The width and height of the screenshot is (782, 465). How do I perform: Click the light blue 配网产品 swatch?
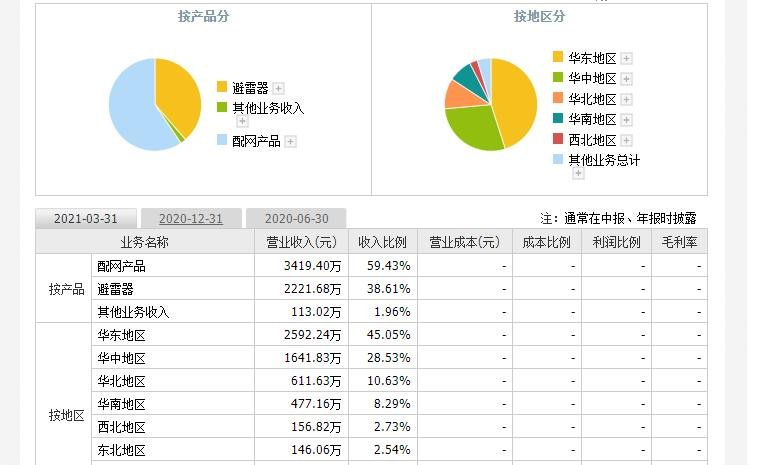point(222,141)
